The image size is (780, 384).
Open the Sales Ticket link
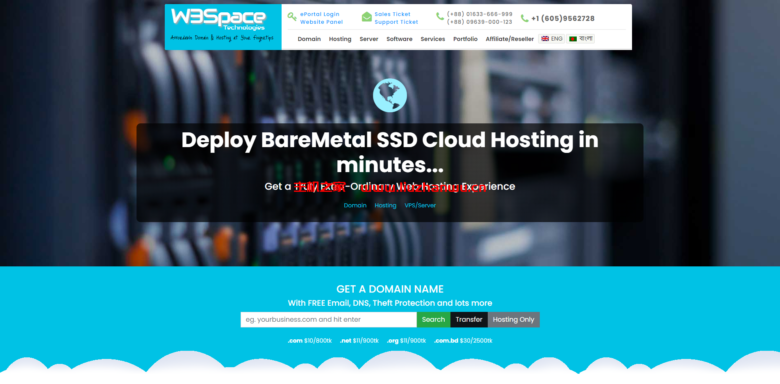392,14
